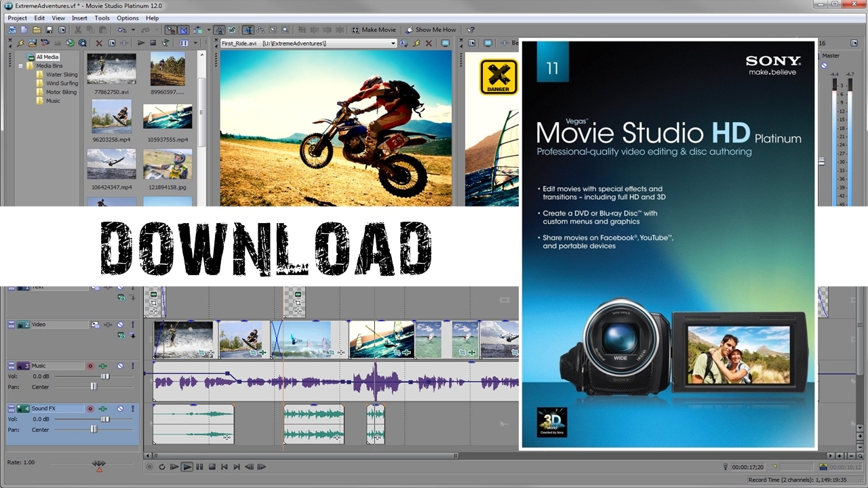Open the Insert menu

point(79,18)
